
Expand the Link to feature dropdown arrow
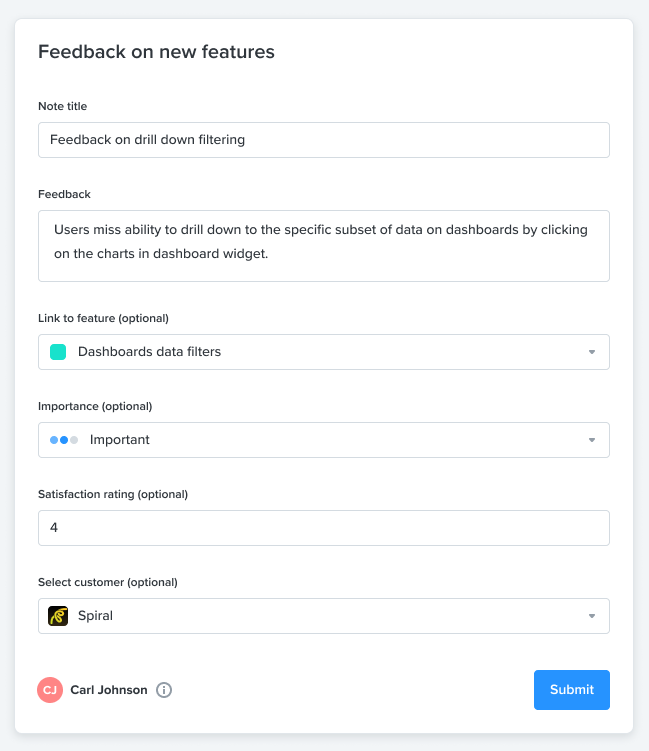pyautogui.click(x=592, y=352)
